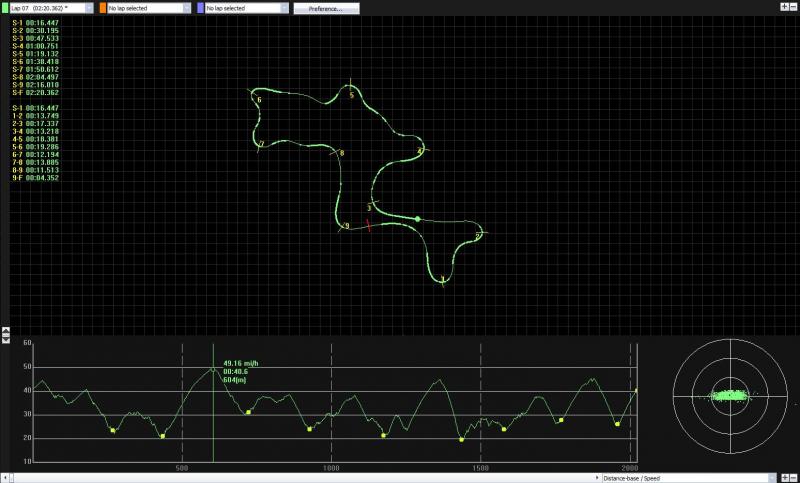Click sector marker 2 on the track map
Image resolution: width=800 pixels, height=483 pixels.
tap(478, 235)
